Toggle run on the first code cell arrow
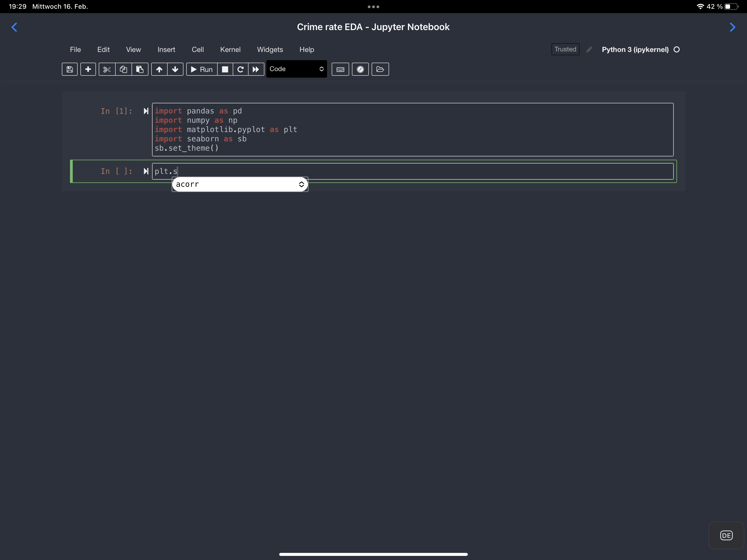 point(146,111)
